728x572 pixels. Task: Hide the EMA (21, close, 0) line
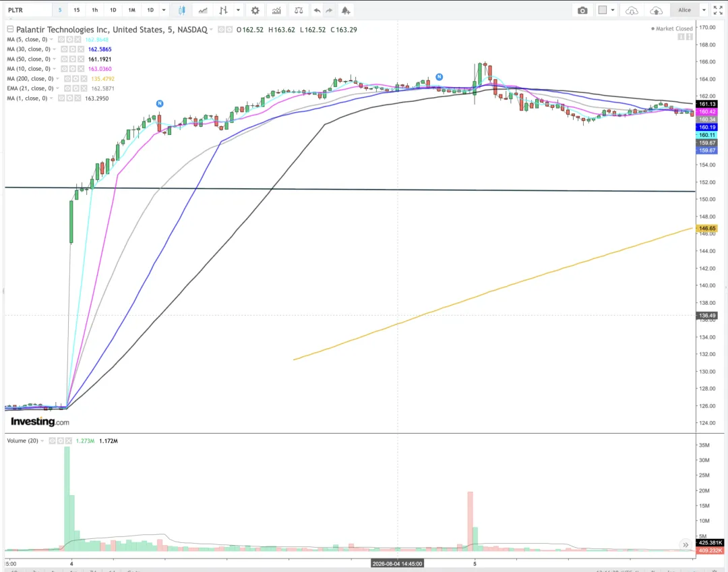(67, 88)
